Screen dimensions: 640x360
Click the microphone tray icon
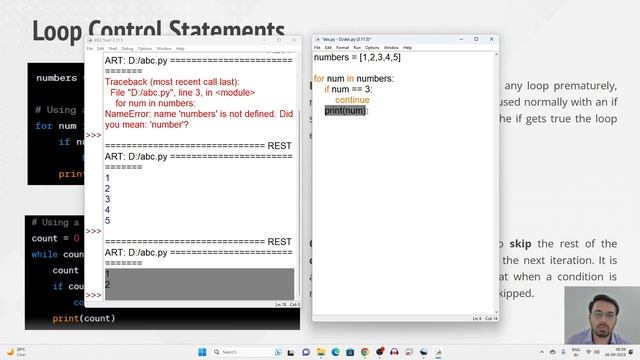(x=563, y=352)
